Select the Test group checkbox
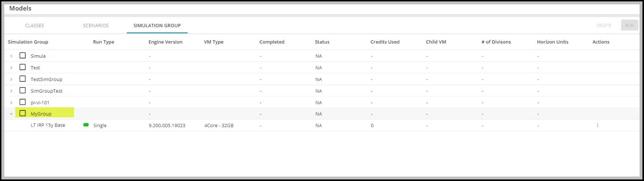The image size is (644, 181). (23, 67)
